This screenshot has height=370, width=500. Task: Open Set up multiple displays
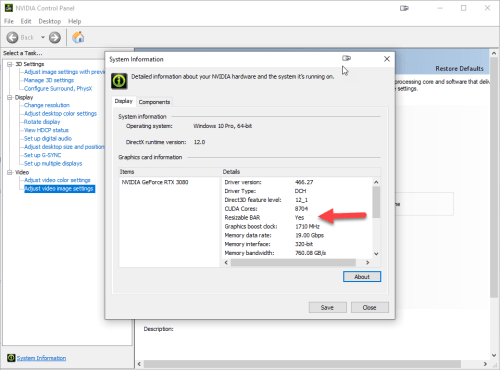pos(53,164)
